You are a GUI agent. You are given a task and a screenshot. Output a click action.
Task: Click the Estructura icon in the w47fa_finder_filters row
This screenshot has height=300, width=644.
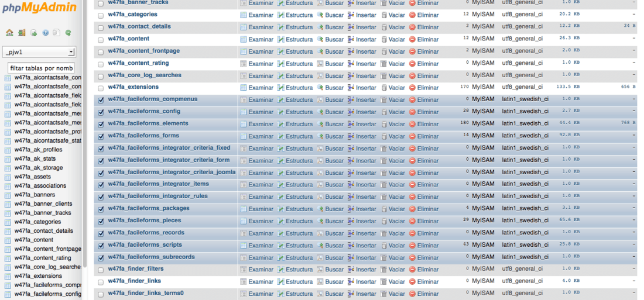point(281,270)
